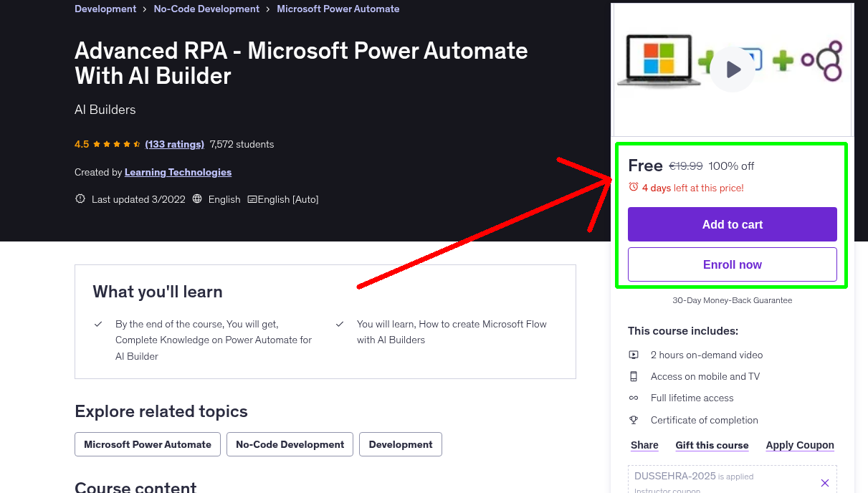Click the AI Builders subtitle
The height and width of the screenshot is (493, 868).
point(105,110)
